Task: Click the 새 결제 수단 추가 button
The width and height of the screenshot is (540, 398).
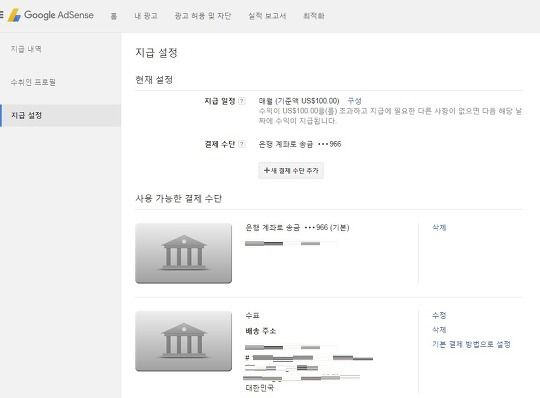Action: click(291, 170)
